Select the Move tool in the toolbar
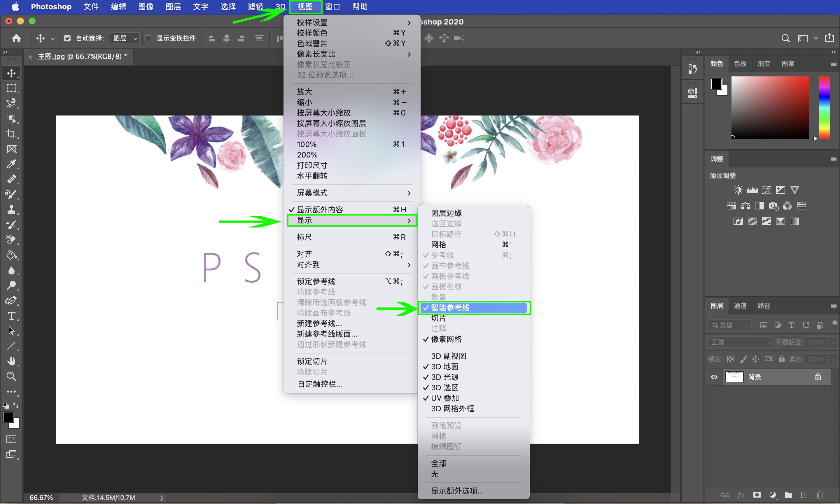This screenshot has width=840, height=504. (12, 73)
